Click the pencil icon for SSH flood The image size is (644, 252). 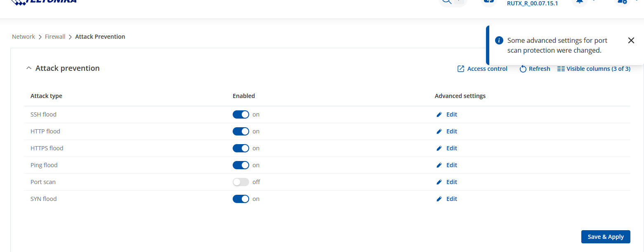(439, 114)
